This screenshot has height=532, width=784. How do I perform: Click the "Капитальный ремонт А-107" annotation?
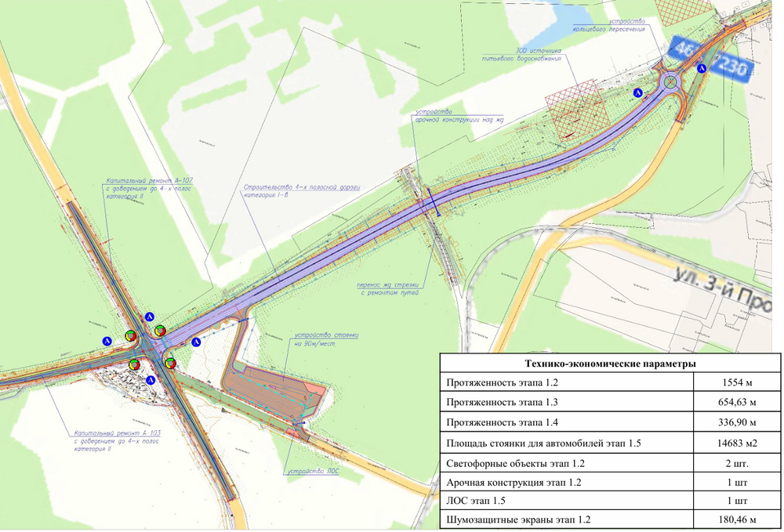149,188
